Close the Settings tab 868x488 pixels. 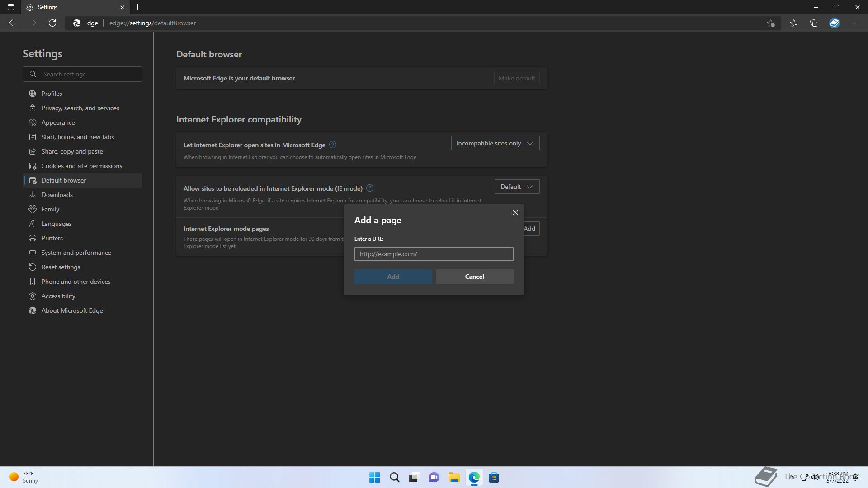tap(122, 7)
